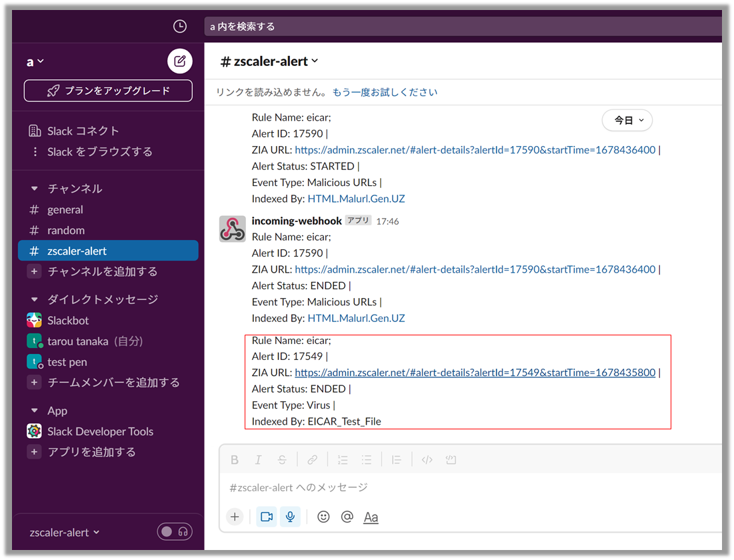Screen dimensions: 734x560
Task: Click the ordered list icon
Action: click(343, 460)
